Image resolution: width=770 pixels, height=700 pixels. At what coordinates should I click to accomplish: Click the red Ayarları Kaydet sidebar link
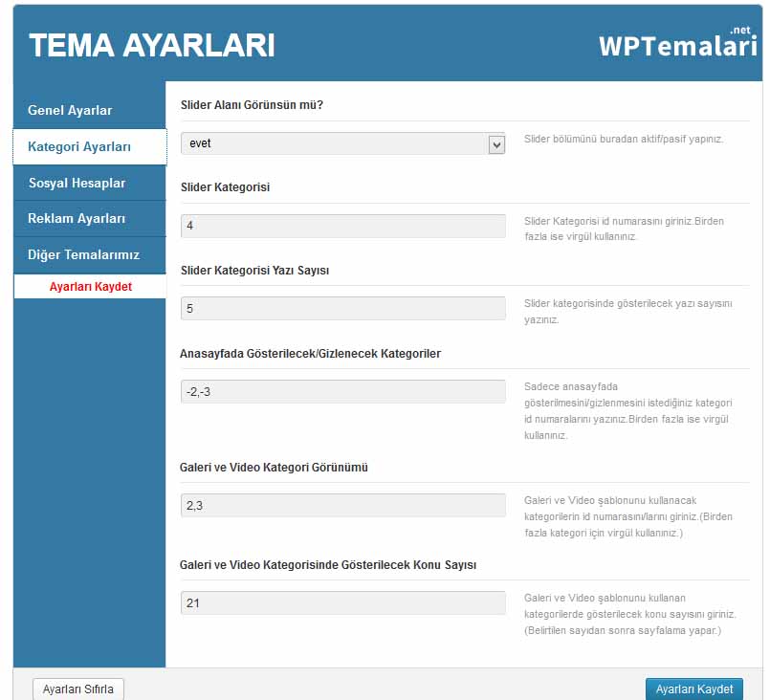click(x=90, y=287)
